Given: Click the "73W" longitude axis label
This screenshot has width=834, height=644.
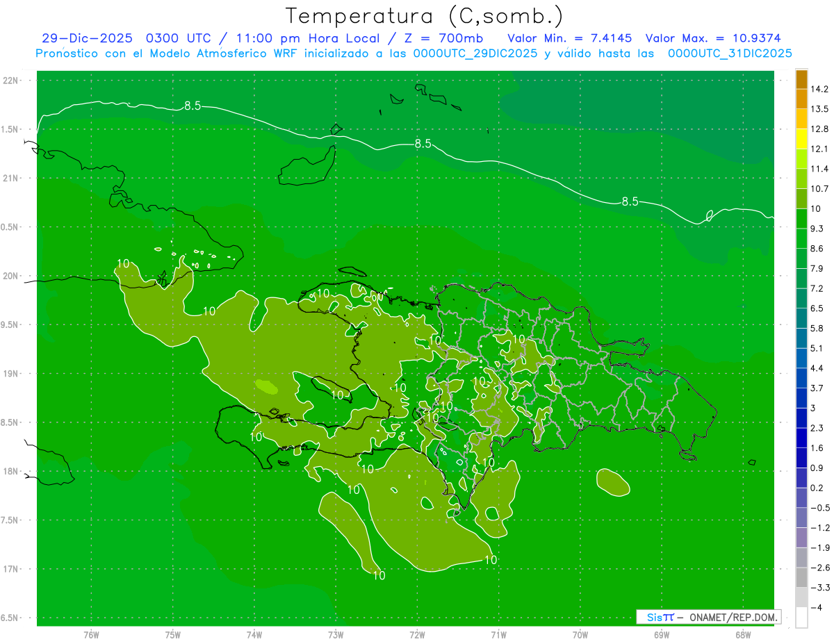Looking at the screenshot, I should [x=336, y=634].
